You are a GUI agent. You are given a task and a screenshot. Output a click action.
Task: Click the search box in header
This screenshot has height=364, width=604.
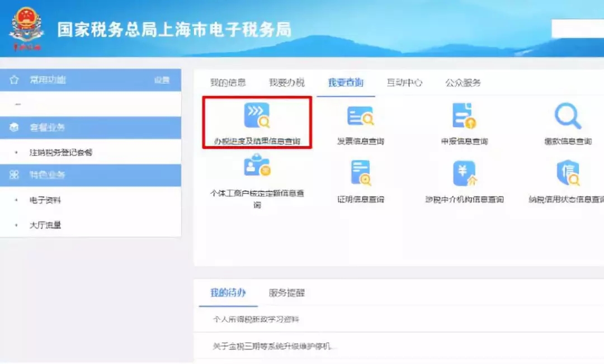tap(577, 29)
